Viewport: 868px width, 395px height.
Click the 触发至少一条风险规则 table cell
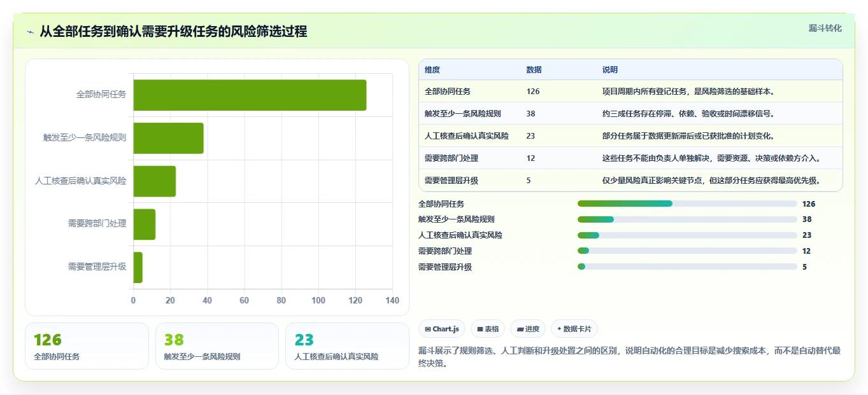tap(463, 114)
